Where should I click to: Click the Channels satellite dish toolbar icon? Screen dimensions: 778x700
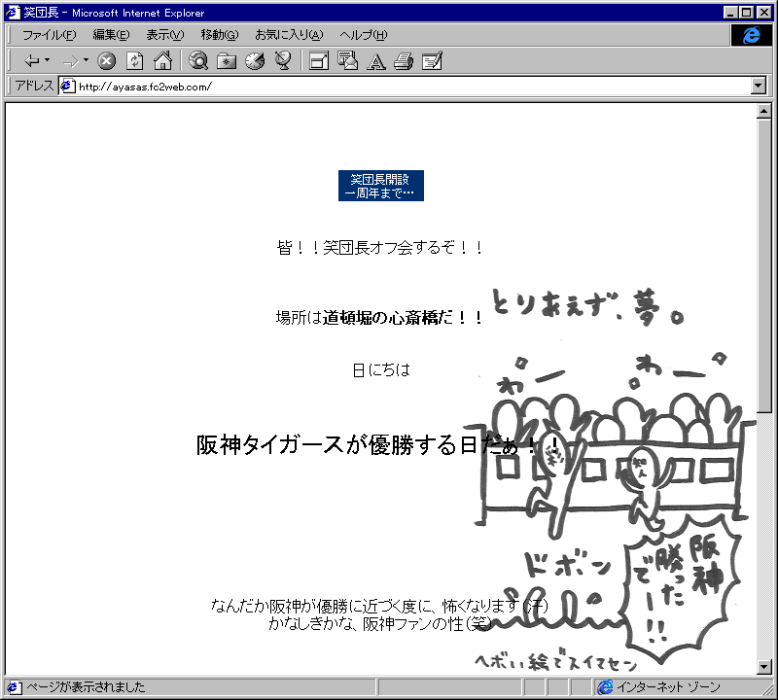click(x=283, y=61)
